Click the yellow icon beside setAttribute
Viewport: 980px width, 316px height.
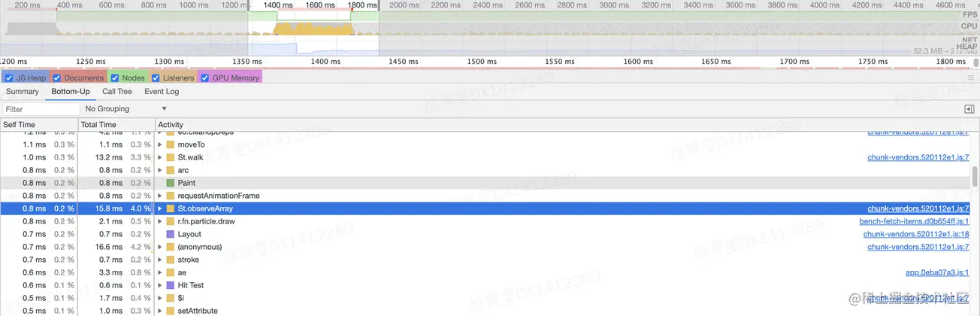pos(171,311)
